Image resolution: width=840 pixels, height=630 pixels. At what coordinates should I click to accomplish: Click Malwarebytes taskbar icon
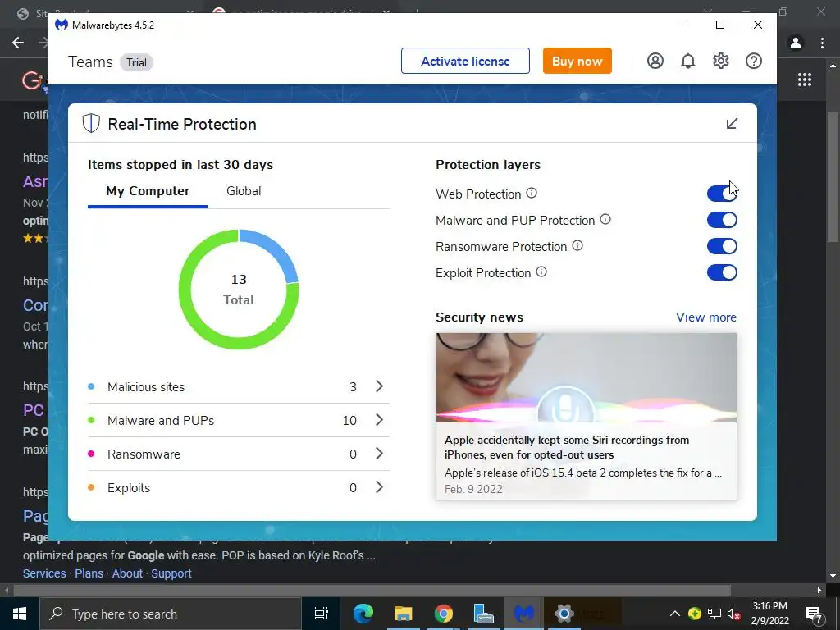(x=523, y=614)
